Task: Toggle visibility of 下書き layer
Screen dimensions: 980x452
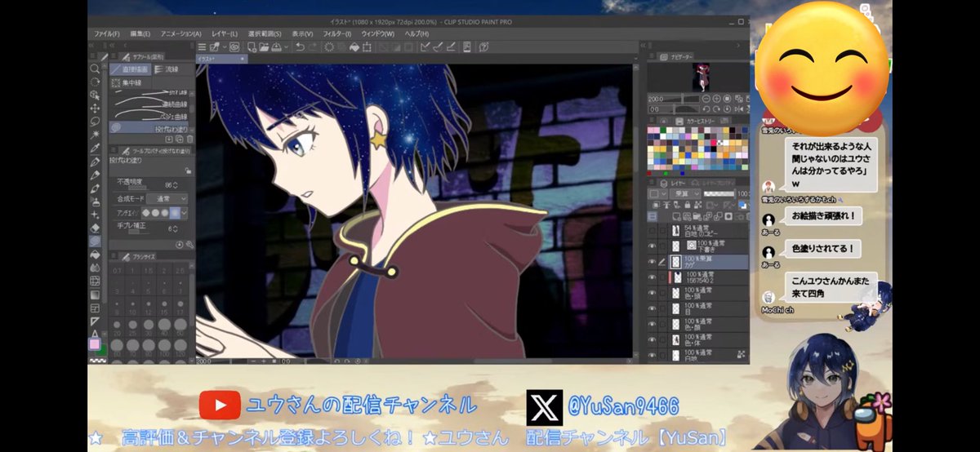Action: tap(653, 246)
